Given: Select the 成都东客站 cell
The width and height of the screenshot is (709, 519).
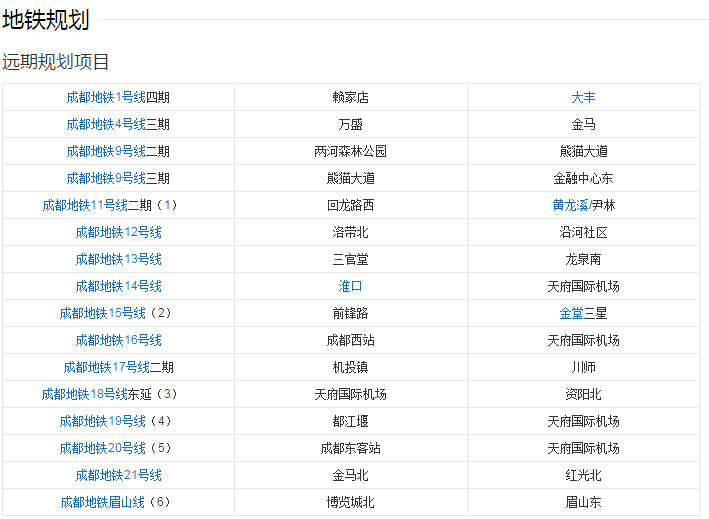Looking at the screenshot, I should coord(350,448).
